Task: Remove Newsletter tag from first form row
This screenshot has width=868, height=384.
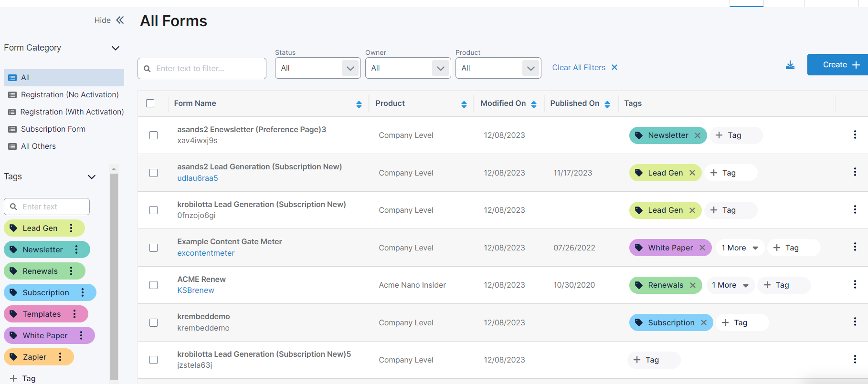Action: [x=698, y=135]
